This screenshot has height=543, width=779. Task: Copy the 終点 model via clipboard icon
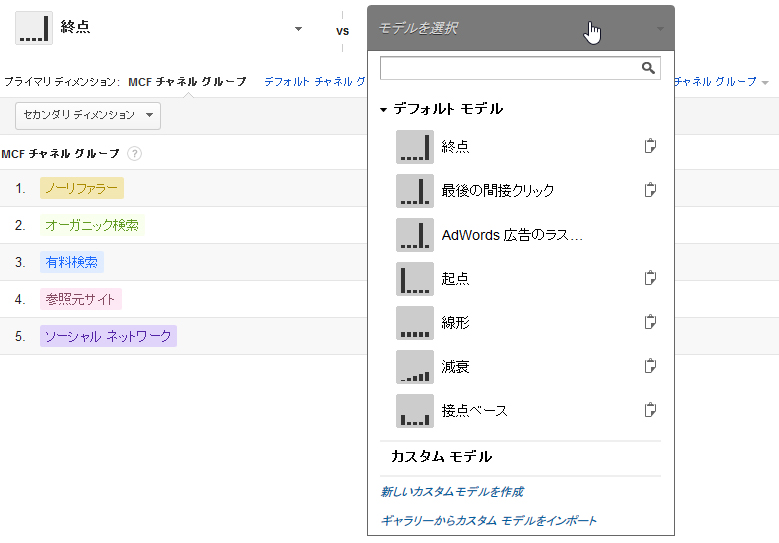(x=650, y=146)
